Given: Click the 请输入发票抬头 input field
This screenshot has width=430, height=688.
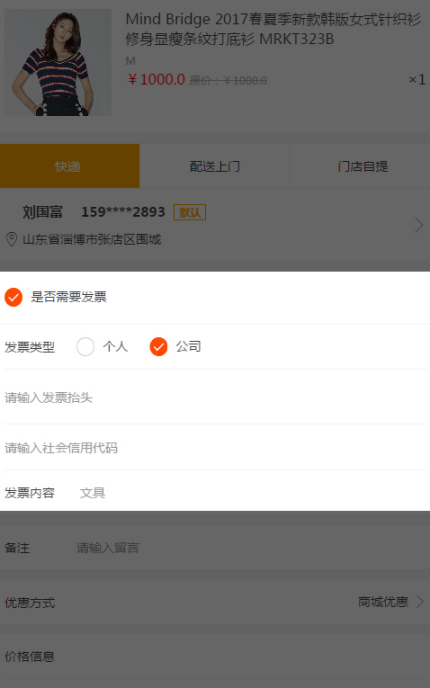Looking at the screenshot, I should tap(215, 398).
